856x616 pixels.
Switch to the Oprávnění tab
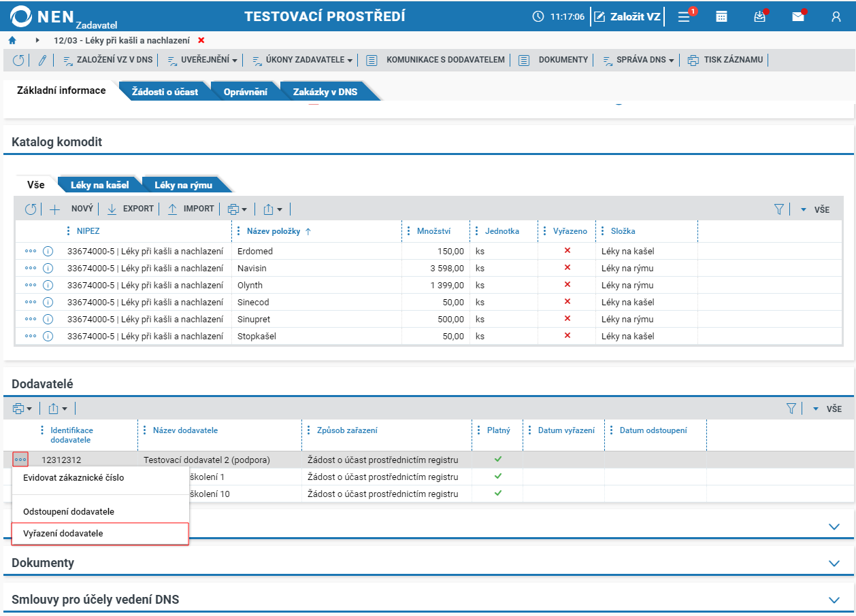point(245,91)
